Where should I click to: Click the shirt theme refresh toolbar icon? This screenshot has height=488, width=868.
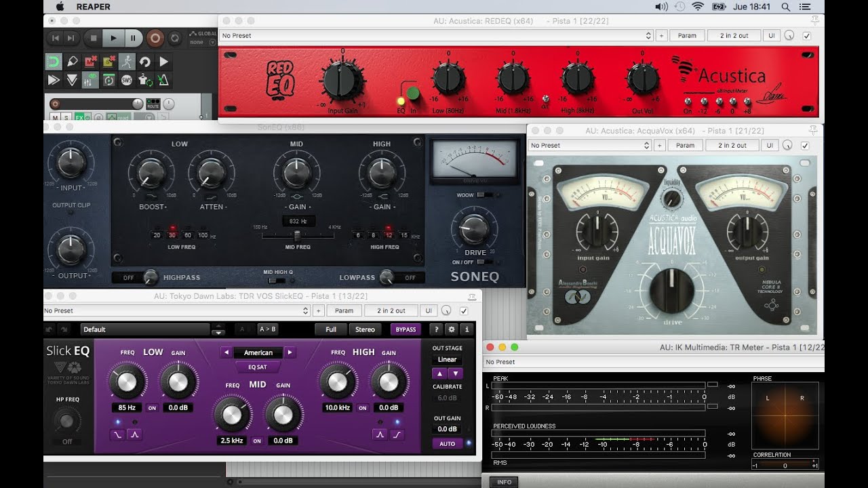[x=145, y=80]
